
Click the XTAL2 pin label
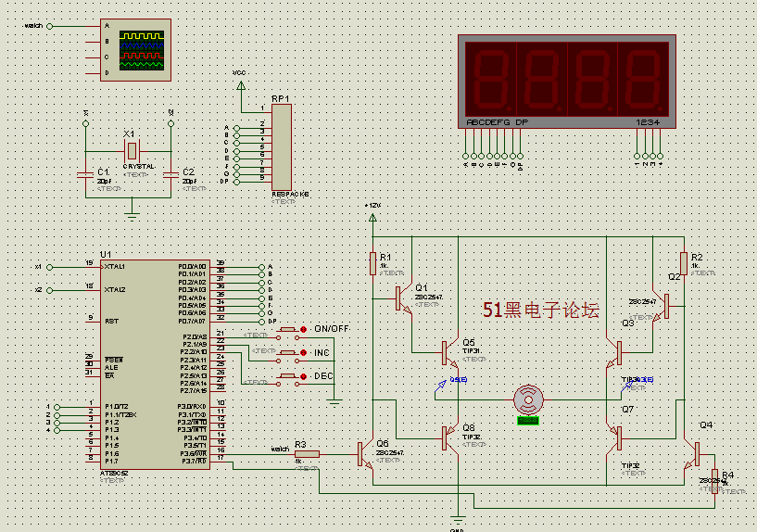click(115, 290)
